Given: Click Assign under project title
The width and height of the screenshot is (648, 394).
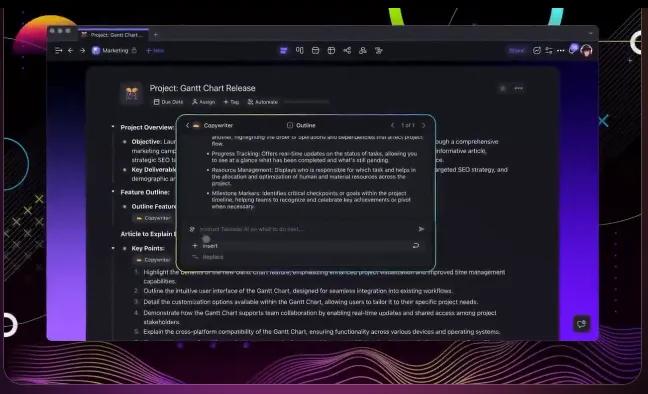Looking at the screenshot, I should (x=204, y=102).
